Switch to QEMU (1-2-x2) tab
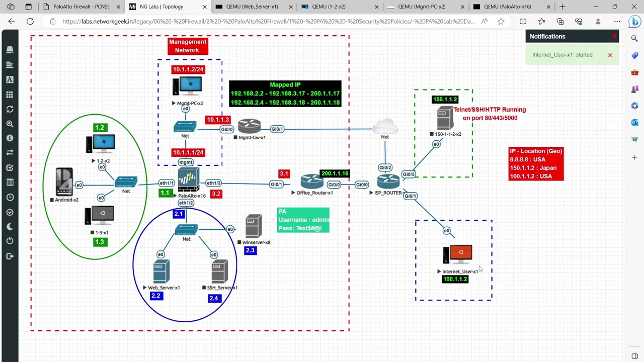Image resolution: width=644 pixels, height=362 pixels. pyautogui.click(x=340, y=7)
